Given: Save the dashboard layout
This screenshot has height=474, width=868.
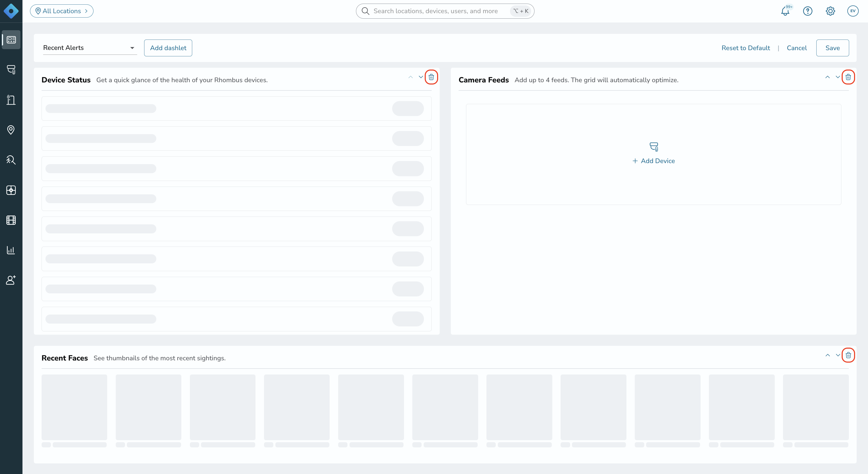Looking at the screenshot, I should pyautogui.click(x=832, y=48).
